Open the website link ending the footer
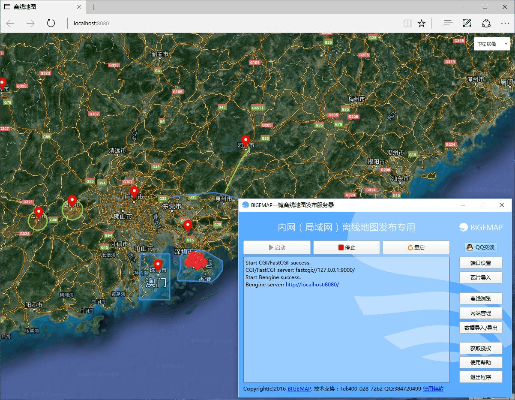 pyautogui.click(x=433, y=389)
